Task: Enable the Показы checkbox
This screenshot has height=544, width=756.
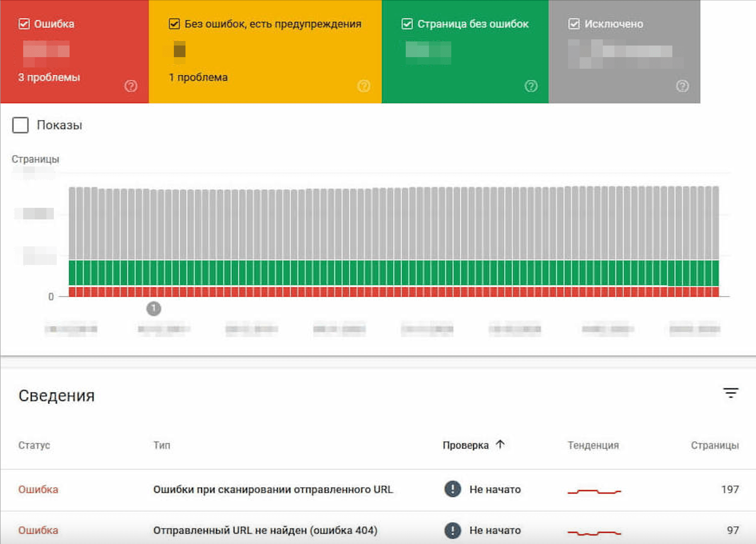Action: tap(20, 125)
